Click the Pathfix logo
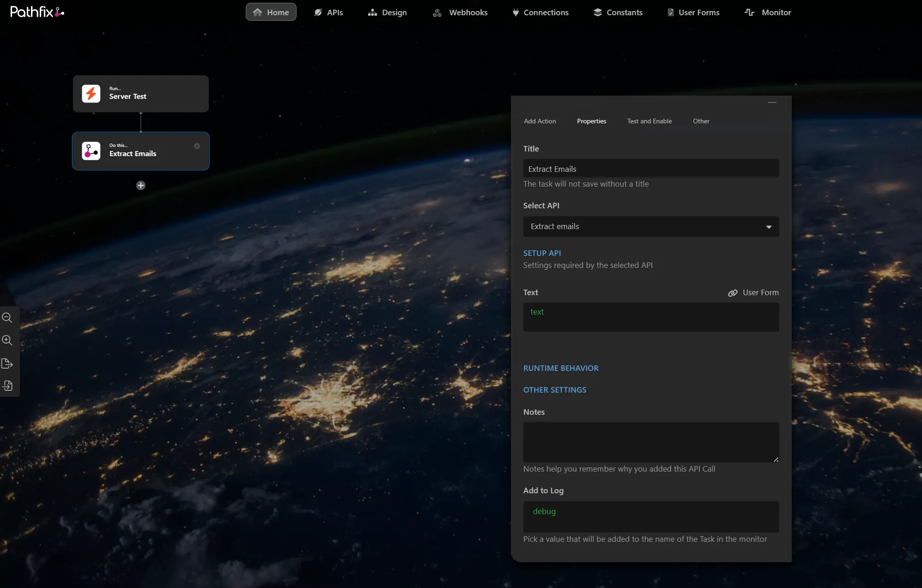Viewport: 922px width, 588px height. [x=37, y=12]
